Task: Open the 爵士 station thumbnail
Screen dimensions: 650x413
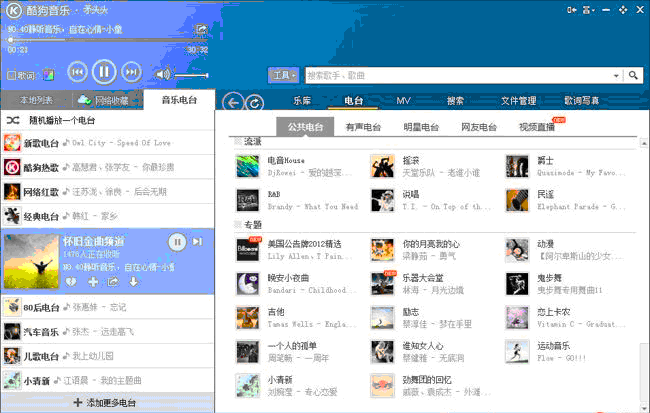Action: click(517, 166)
